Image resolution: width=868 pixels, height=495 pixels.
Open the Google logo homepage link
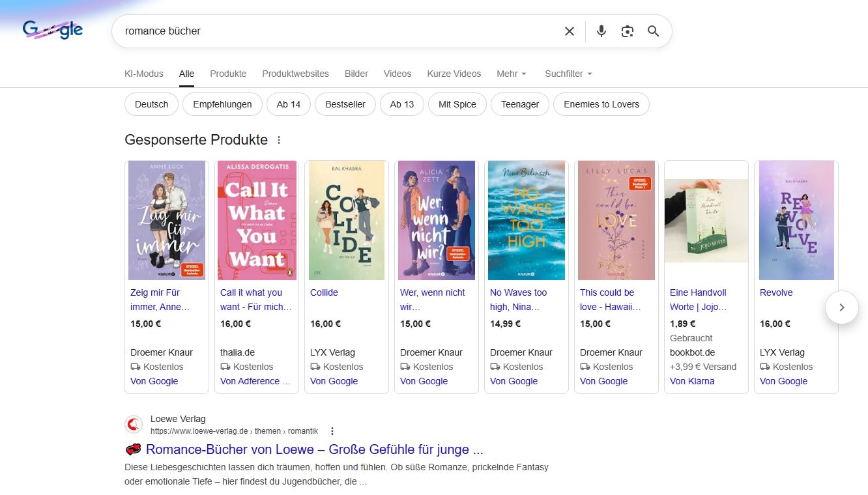(53, 30)
